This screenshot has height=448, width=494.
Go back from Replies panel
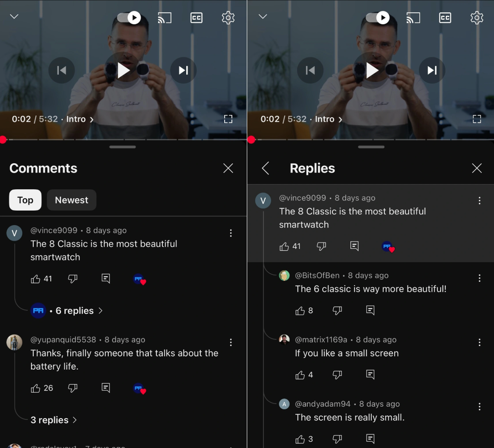tap(266, 168)
